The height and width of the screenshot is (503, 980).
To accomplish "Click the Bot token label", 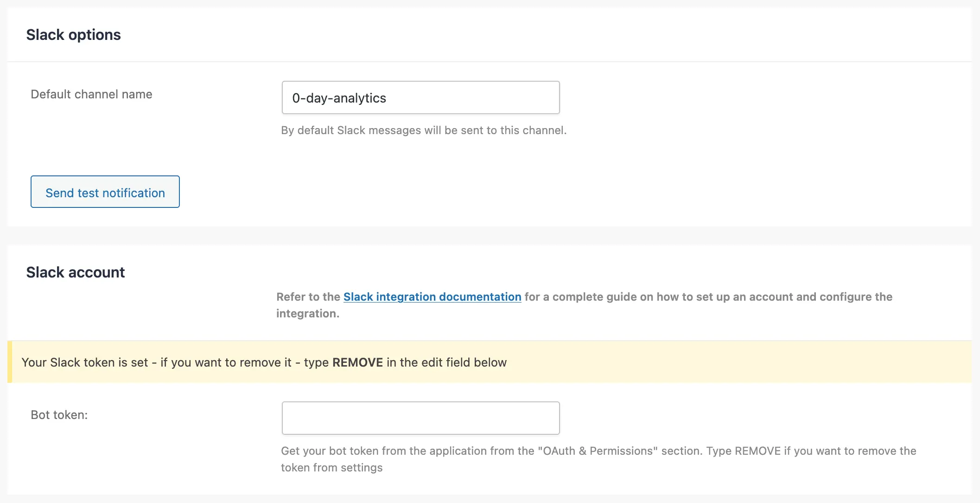I will click(x=59, y=415).
